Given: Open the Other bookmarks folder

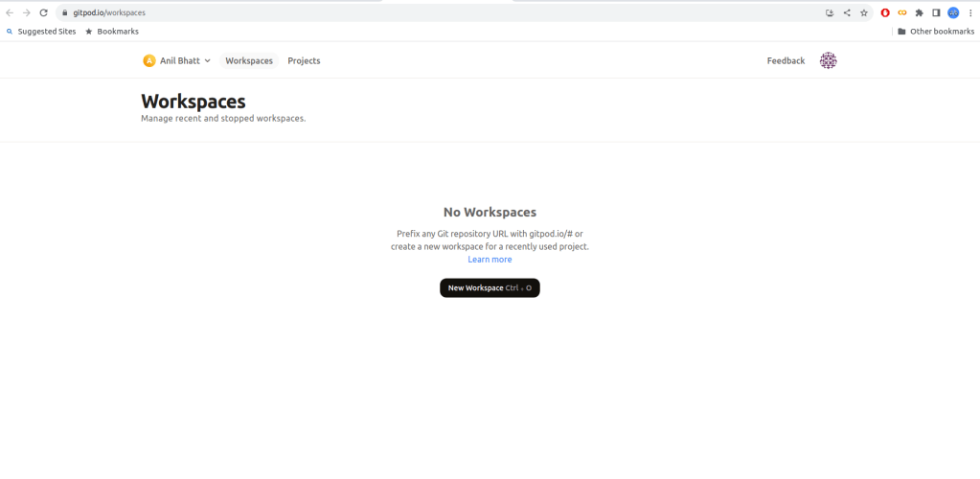Looking at the screenshot, I should (935, 32).
